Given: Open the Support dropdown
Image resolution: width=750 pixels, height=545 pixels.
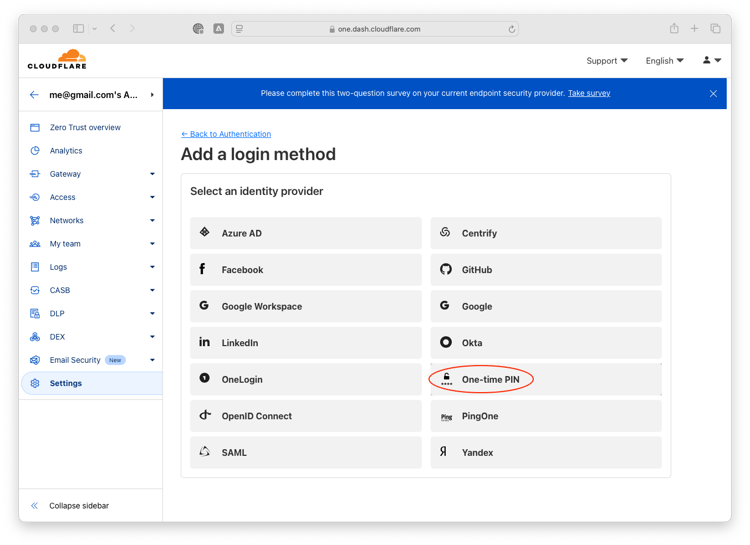Looking at the screenshot, I should click(607, 61).
